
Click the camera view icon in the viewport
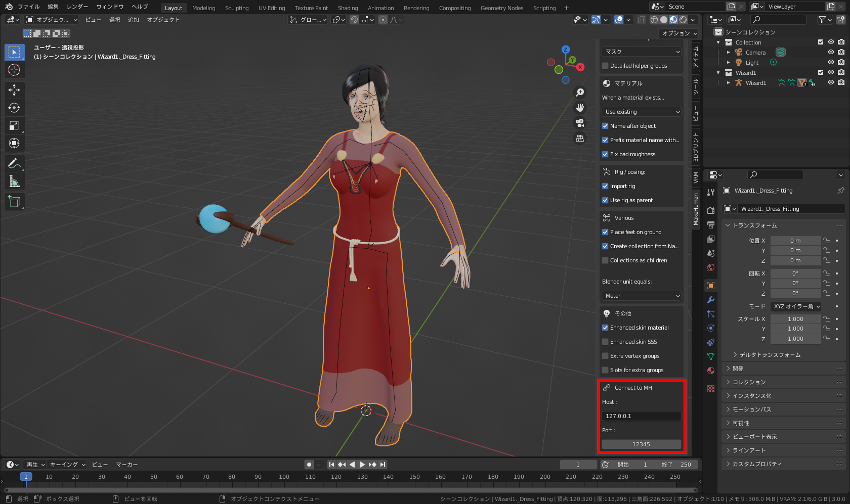pos(579,123)
